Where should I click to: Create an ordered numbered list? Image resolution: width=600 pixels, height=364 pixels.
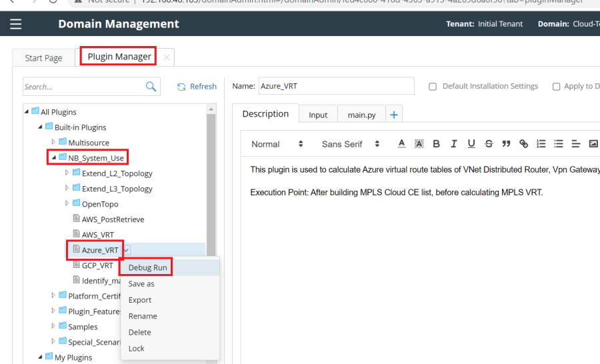pyautogui.click(x=541, y=144)
